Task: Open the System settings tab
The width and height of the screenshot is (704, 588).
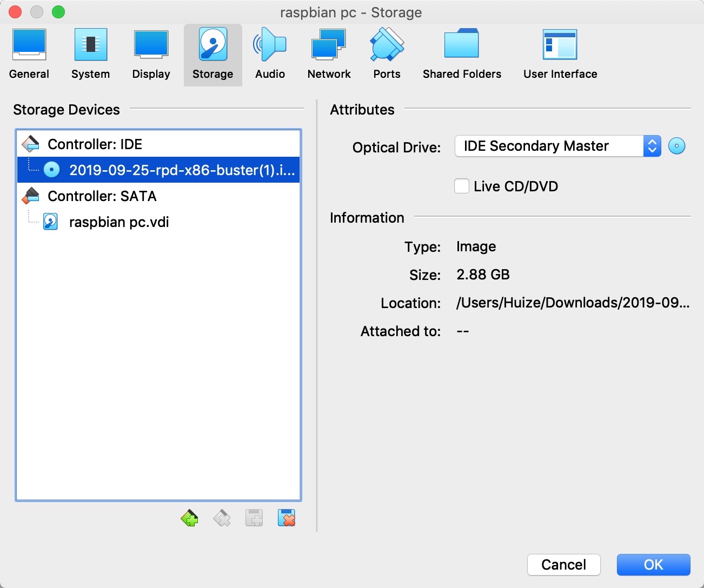Action: coord(90,55)
